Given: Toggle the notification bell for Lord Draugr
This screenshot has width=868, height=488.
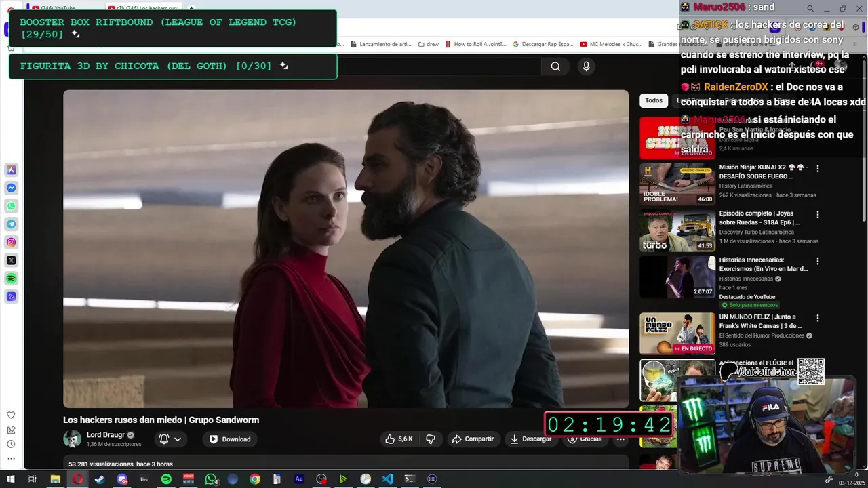Looking at the screenshot, I should [163, 439].
